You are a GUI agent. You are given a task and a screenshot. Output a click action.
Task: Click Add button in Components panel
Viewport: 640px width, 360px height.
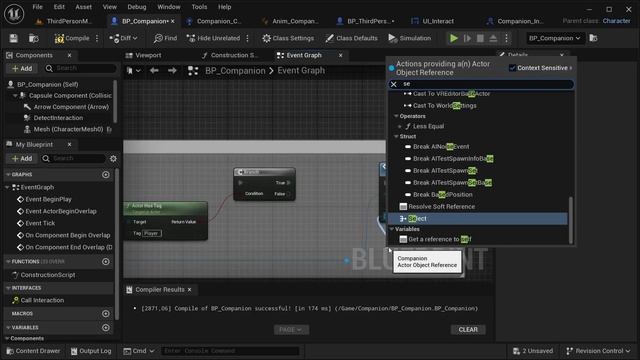tap(22, 69)
